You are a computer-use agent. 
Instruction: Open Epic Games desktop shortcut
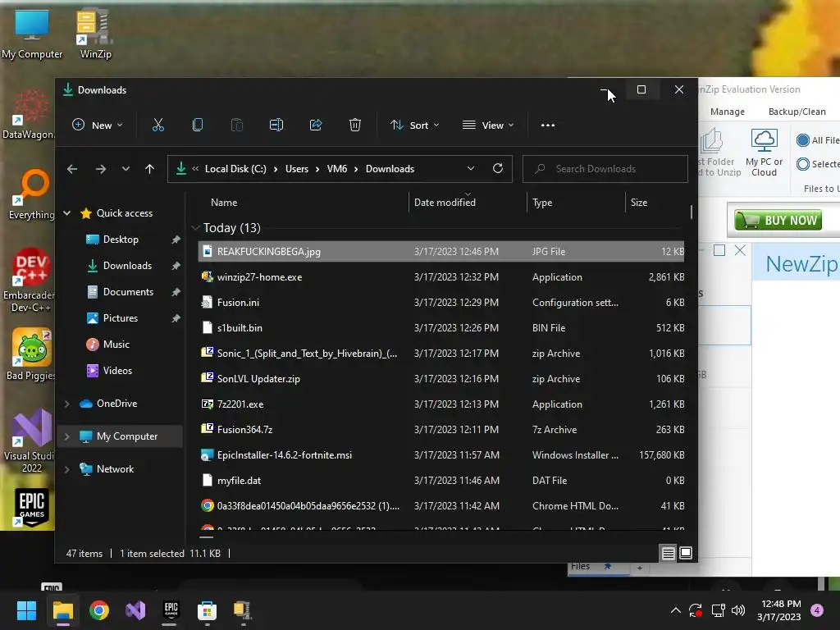tap(32, 507)
